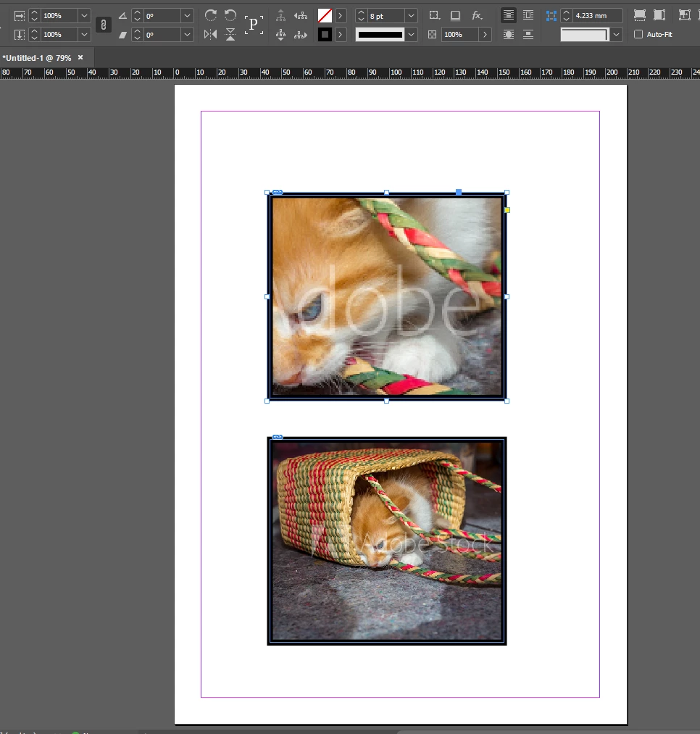Open the rotation angle dropdown
Screen dimensions: 700x734
click(187, 16)
